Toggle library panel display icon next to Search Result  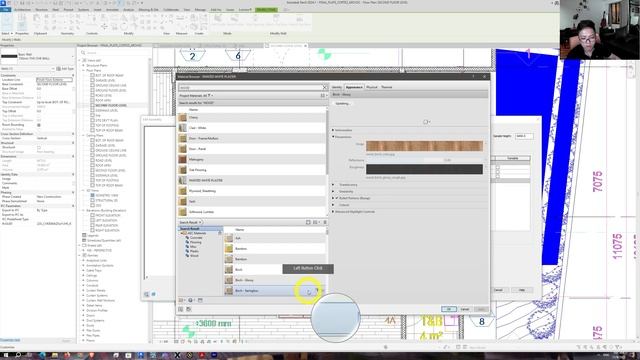(308, 222)
